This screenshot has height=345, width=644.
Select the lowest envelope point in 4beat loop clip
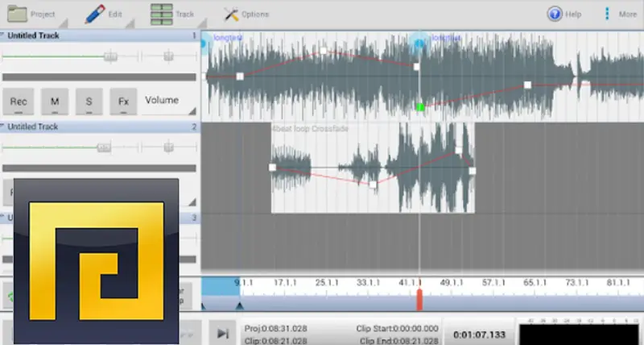[373, 185]
